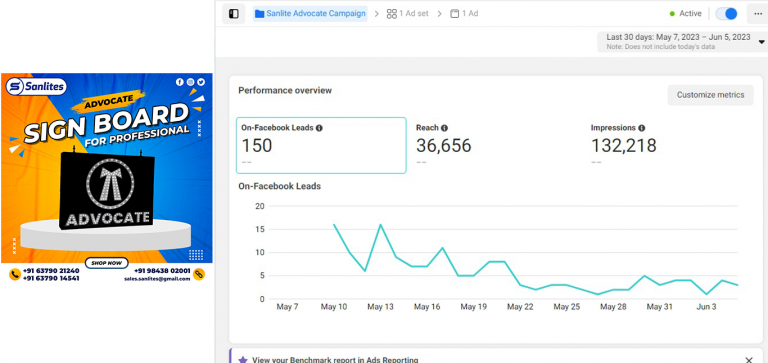Click the y-axis value 20
The height and width of the screenshot is (363, 768).
(x=260, y=206)
